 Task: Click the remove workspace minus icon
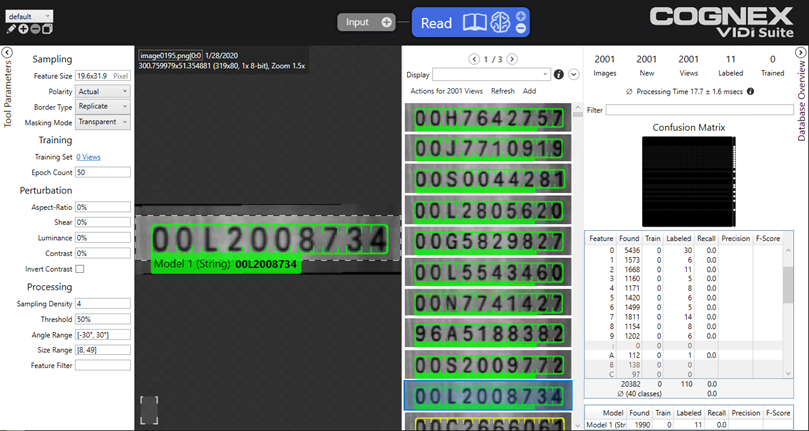click(35, 29)
